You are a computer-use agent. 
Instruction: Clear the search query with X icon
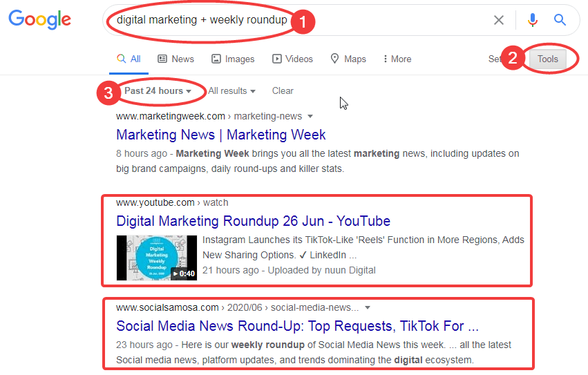[499, 20]
